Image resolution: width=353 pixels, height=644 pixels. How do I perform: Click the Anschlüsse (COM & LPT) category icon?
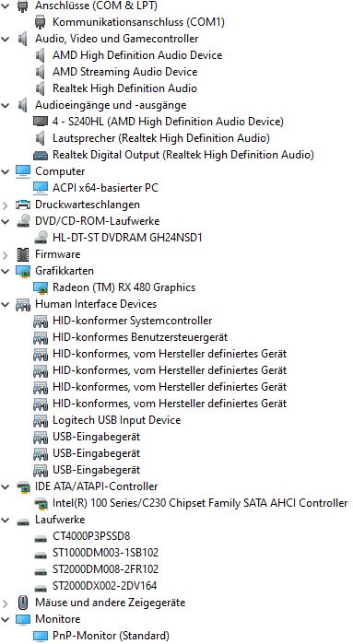pos(23,6)
